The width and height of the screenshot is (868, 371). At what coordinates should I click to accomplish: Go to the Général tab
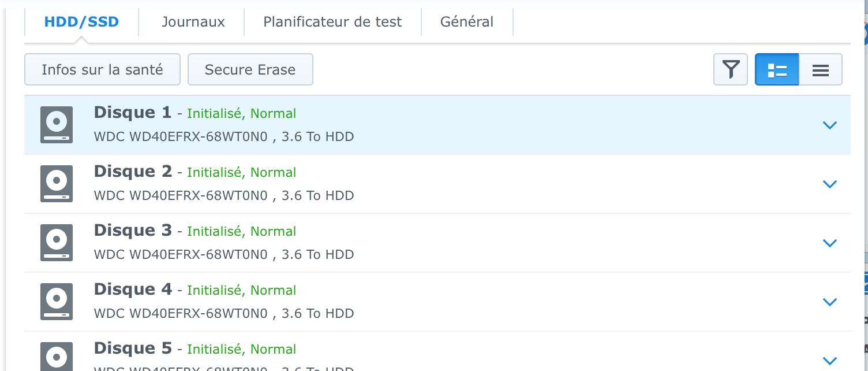[466, 23]
